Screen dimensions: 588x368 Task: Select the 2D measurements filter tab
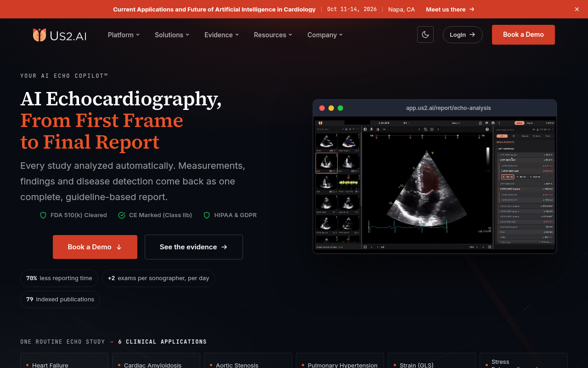[514, 136]
